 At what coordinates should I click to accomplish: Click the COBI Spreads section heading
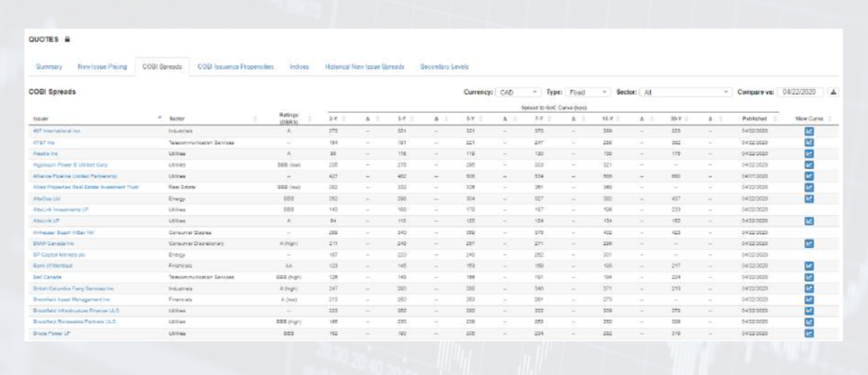(x=52, y=92)
